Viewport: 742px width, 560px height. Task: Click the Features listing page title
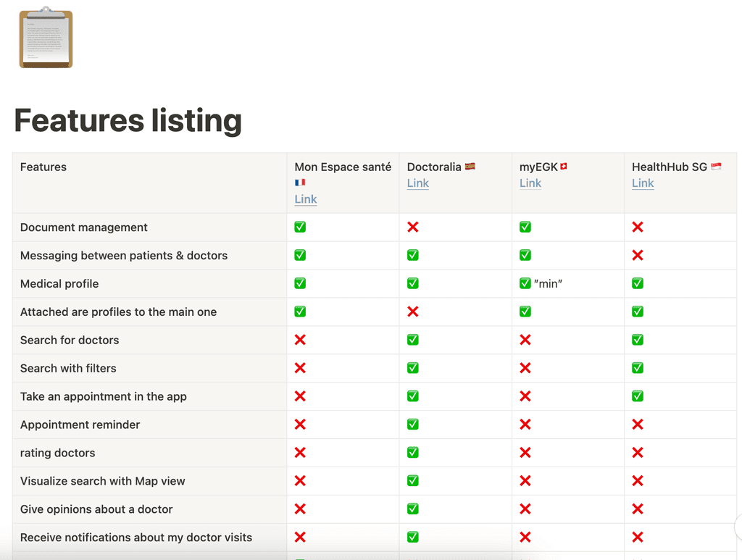[128, 120]
